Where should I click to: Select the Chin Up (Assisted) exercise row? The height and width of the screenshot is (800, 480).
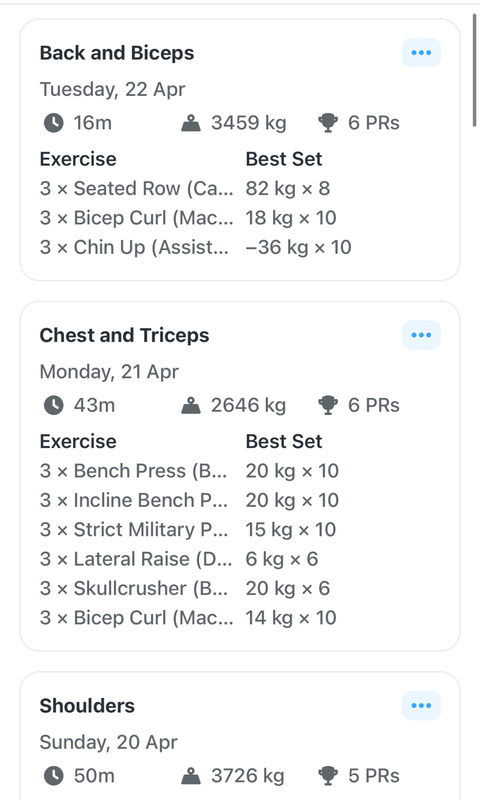pos(240,247)
